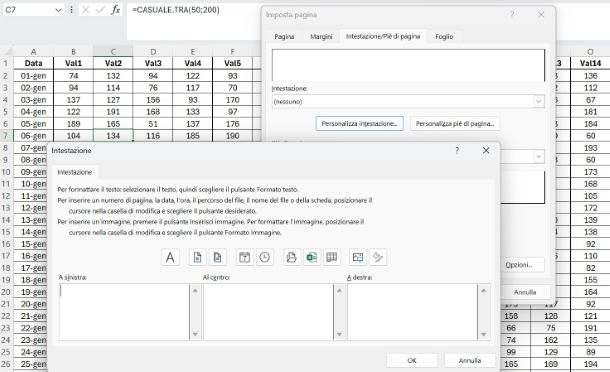Screen dimensions: 610x372
Task: Insert time clock icon
Action: tap(265, 257)
